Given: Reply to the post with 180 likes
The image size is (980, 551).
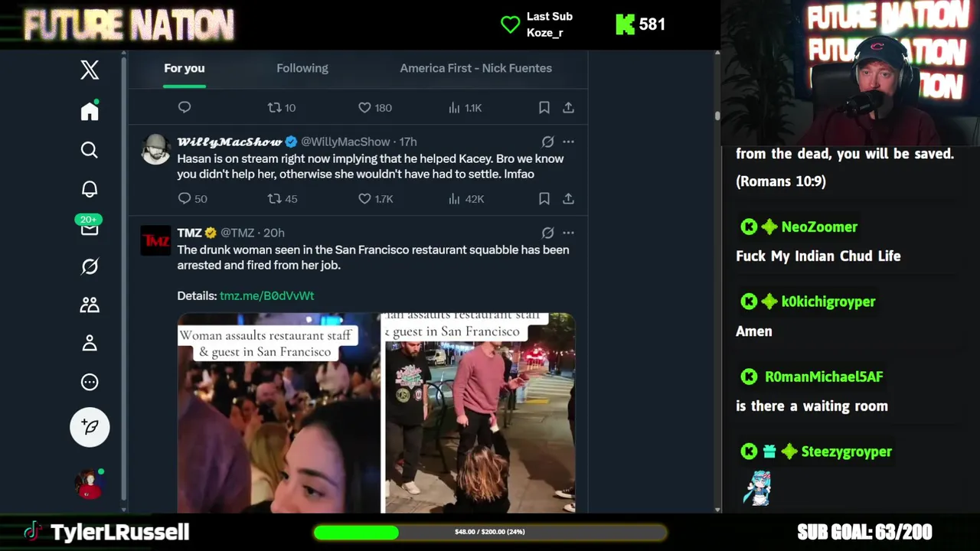Looking at the screenshot, I should click(x=185, y=108).
